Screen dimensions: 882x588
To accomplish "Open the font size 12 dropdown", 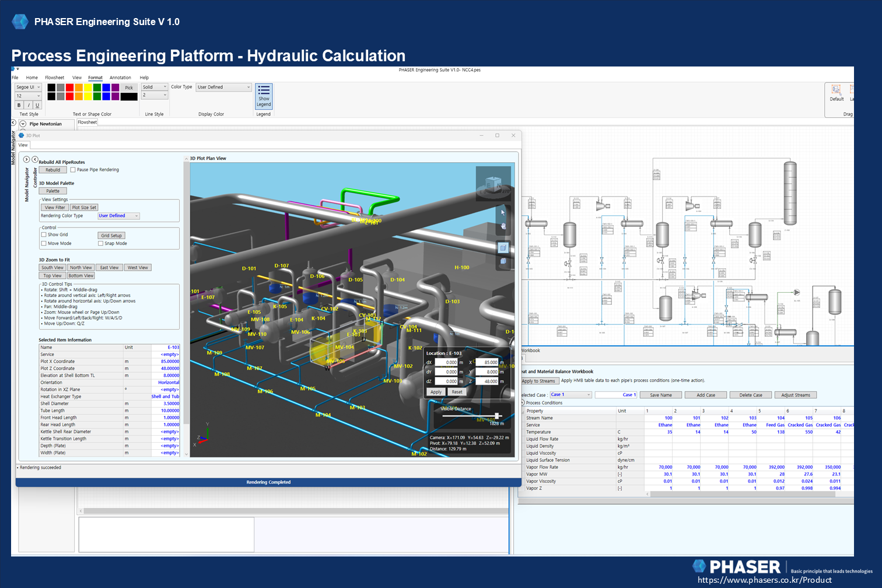I will [28, 96].
